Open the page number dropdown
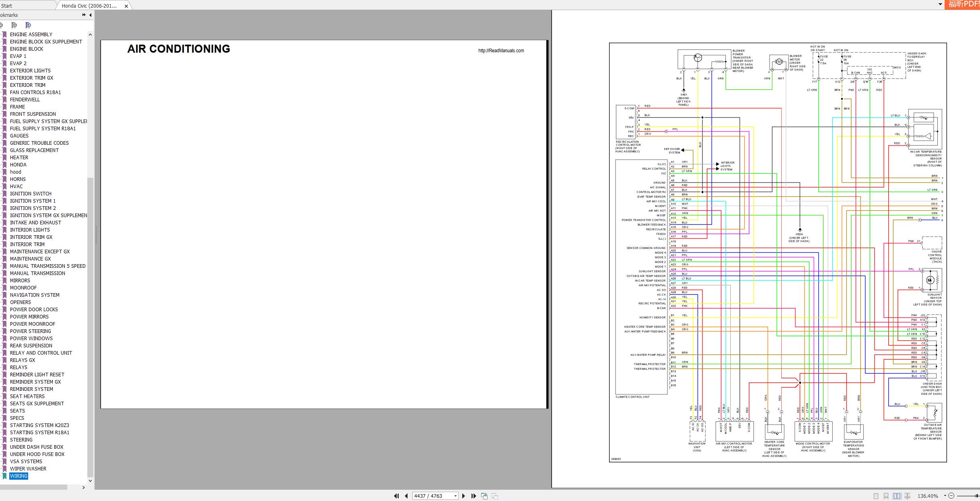This screenshot has width=980, height=501. (x=455, y=496)
